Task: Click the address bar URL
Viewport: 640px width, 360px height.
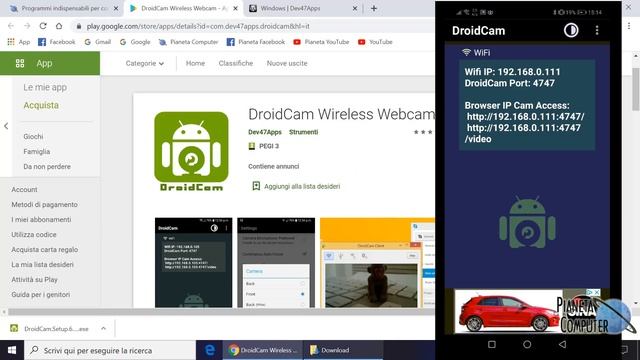Action: pyautogui.click(x=198, y=26)
